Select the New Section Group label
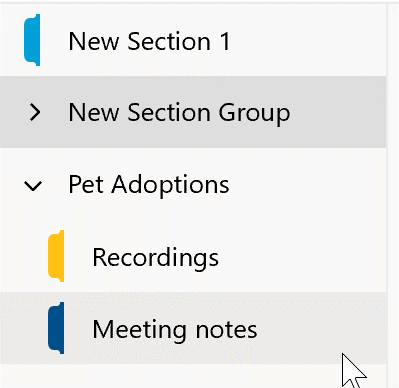 pyautogui.click(x=179, y=113)
